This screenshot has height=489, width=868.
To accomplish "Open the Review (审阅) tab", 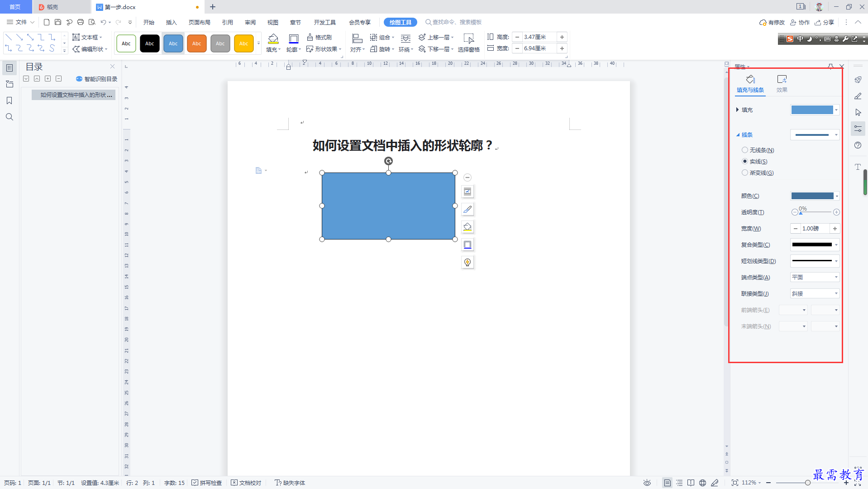I will (x=250, y=22).
